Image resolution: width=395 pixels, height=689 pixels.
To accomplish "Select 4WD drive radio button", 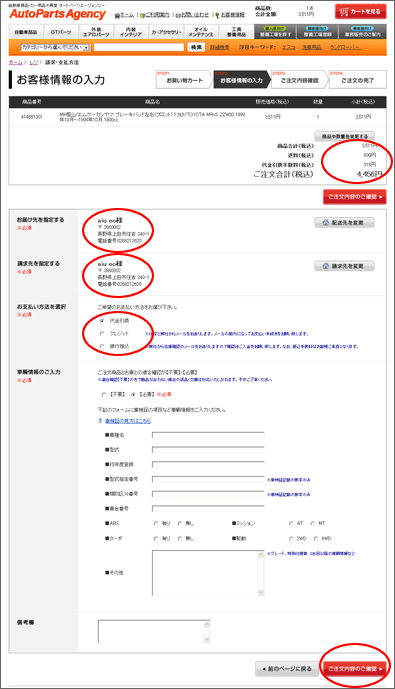I will pyautogui.click(x=315, y=538).
